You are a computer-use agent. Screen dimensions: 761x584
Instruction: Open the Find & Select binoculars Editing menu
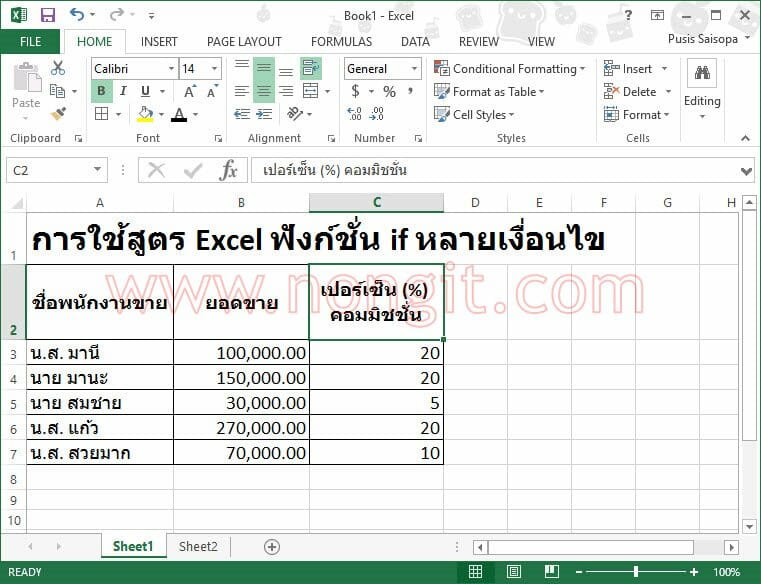[x=702, y=74]
